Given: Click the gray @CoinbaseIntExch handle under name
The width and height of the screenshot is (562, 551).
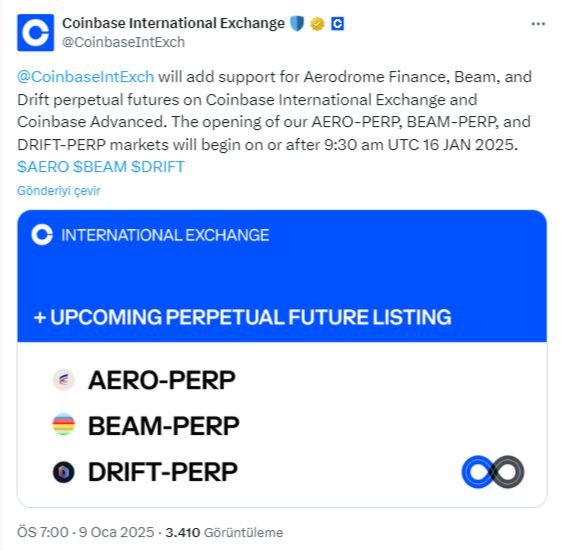Looking at the screenshot, I should click(124, 42).
